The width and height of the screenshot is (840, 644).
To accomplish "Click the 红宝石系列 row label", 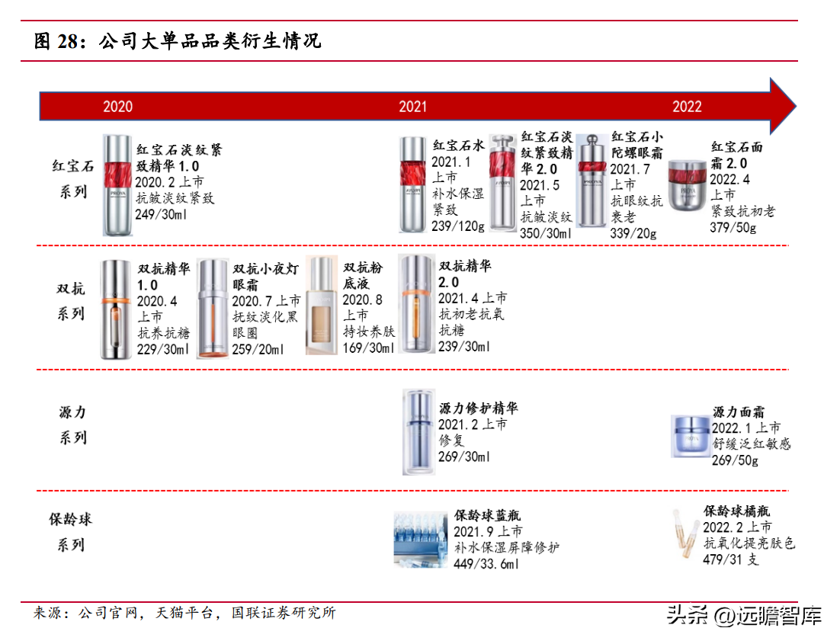I will point(73,179).
